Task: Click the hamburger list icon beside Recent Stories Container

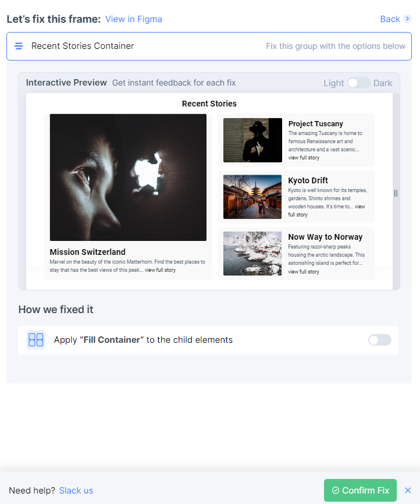Action: (x=19, y=46)
